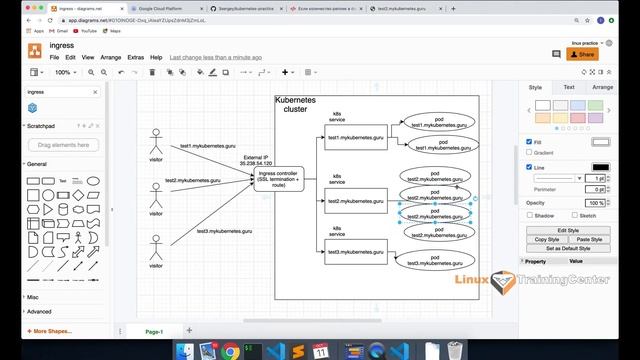
Task: Collapse the General shapes section
Action: [36, 164]
